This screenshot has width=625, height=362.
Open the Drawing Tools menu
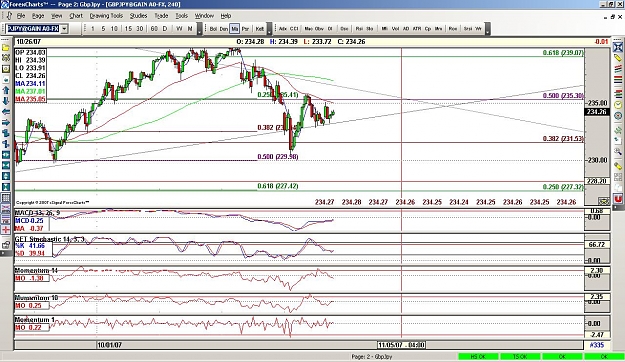[x=106, y=16]
